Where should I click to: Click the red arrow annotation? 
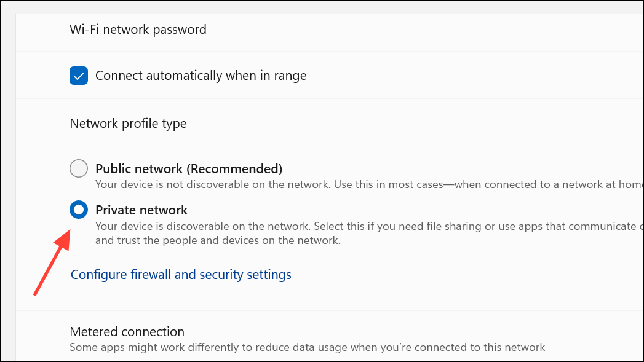[x=52, y=264]
